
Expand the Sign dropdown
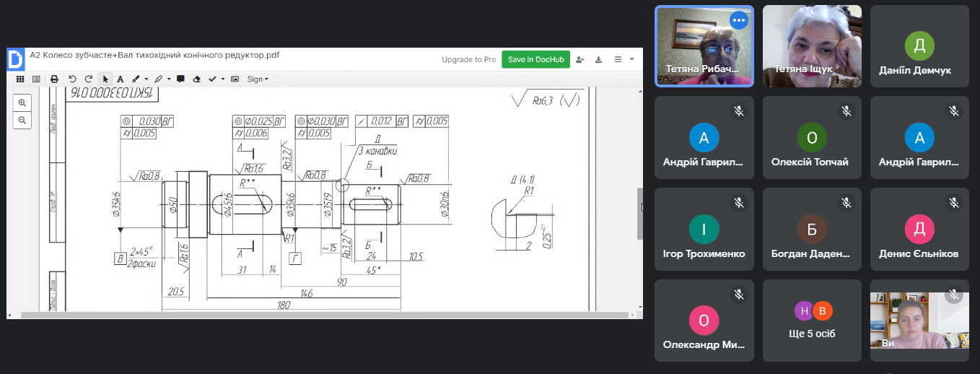[x=258, y=79]
